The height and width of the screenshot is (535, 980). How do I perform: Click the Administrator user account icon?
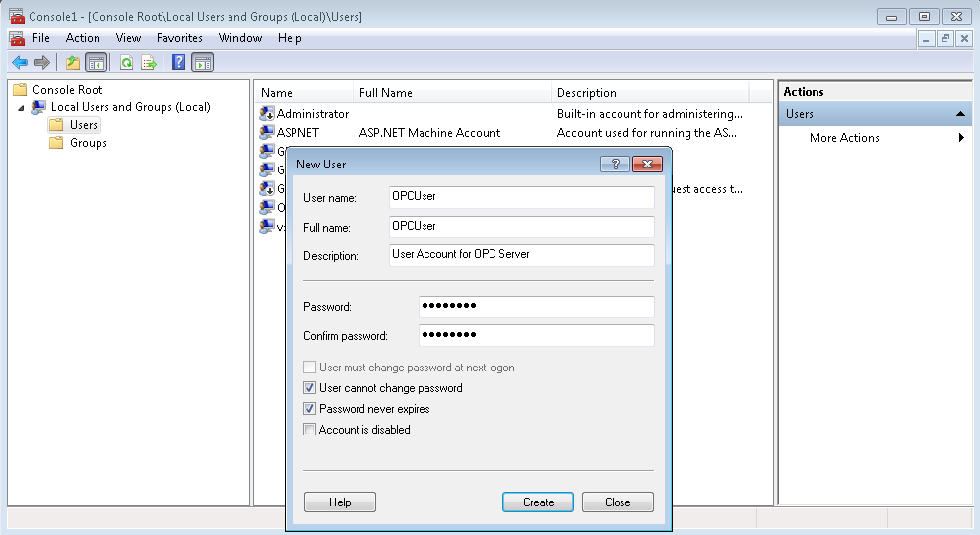point(266,114)
